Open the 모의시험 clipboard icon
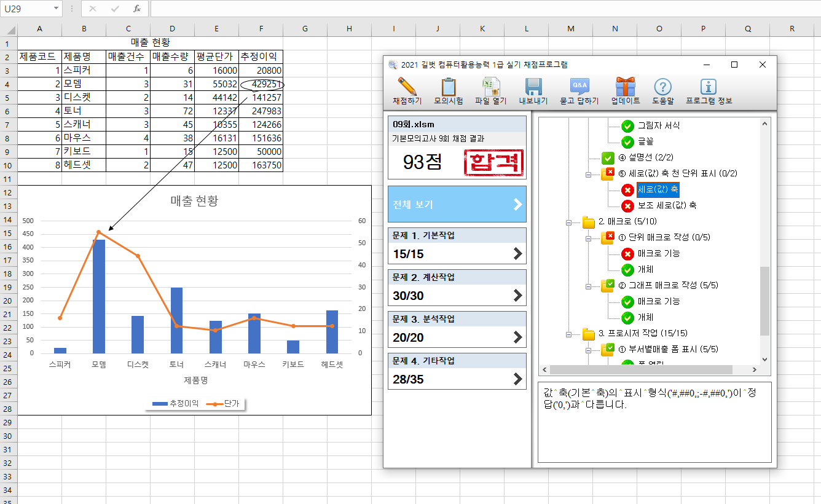 click(449, 87)
